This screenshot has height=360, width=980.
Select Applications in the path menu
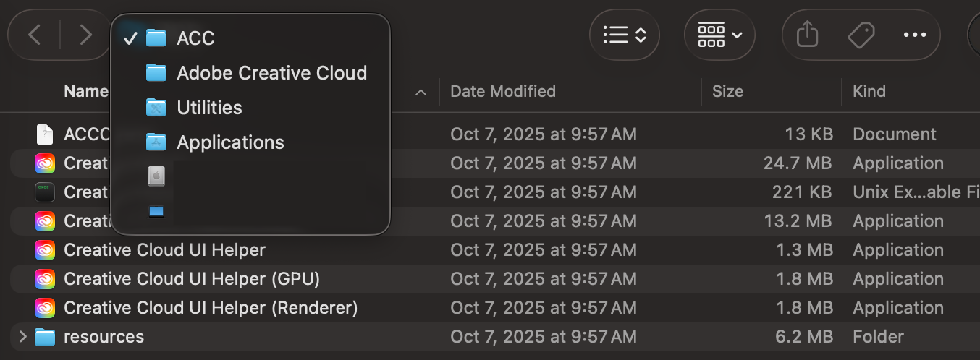pos(230,142)
